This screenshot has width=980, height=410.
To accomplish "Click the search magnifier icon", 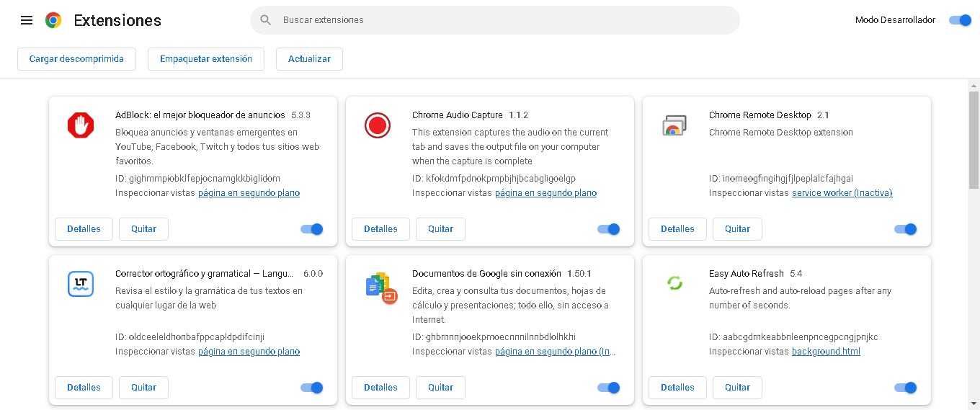I will coord(265,20).
